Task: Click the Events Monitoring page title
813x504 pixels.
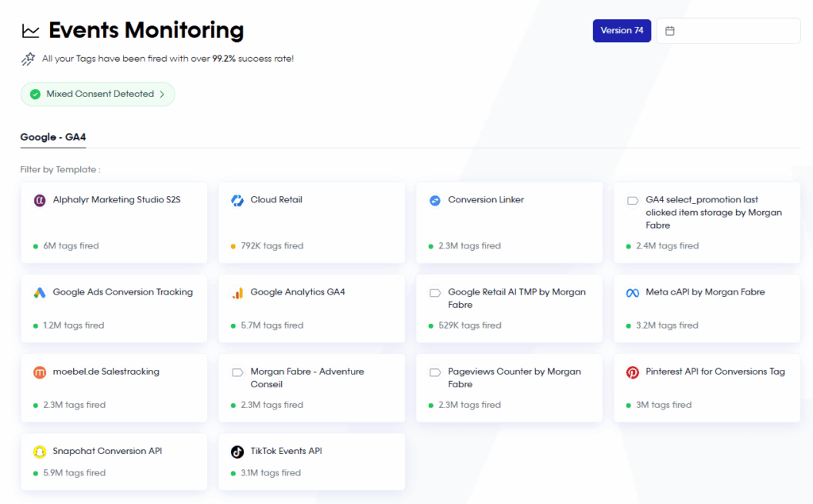Action: pos(146,30)
